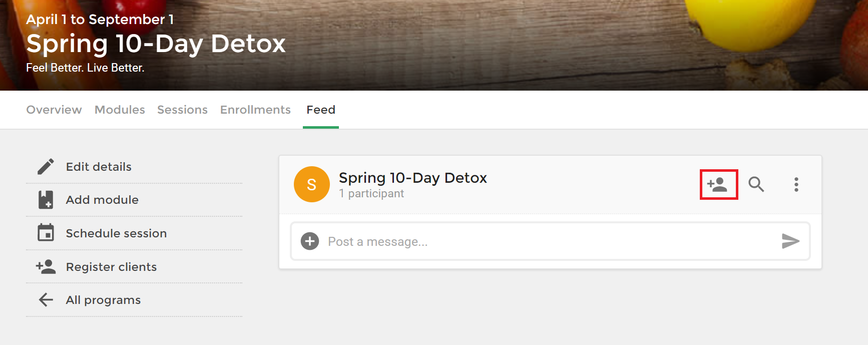This screenshot has width=868, height=345.
Task: Click the Edit details link
Action: click(x=99, y=167)
